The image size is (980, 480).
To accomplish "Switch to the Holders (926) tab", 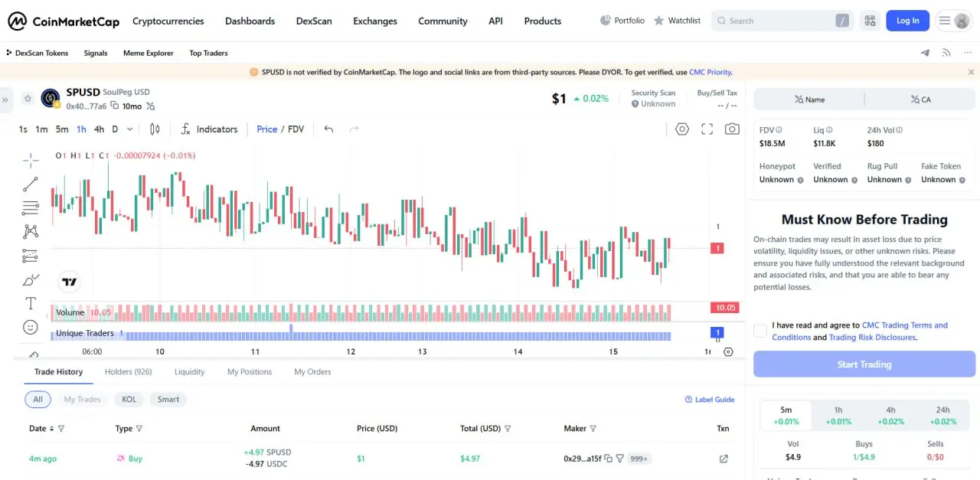I will pyautogui.click(x=128, y=372).
